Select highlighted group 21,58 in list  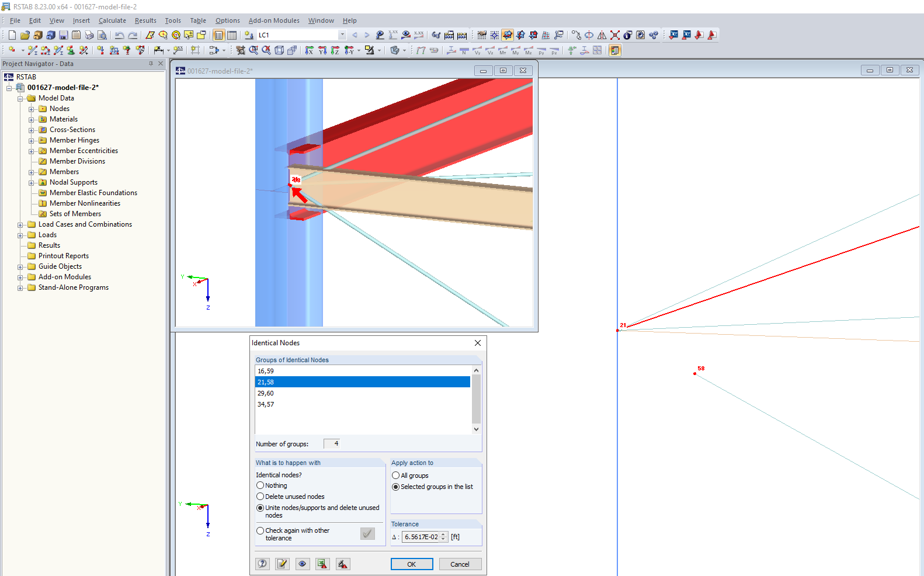[363, 382]
